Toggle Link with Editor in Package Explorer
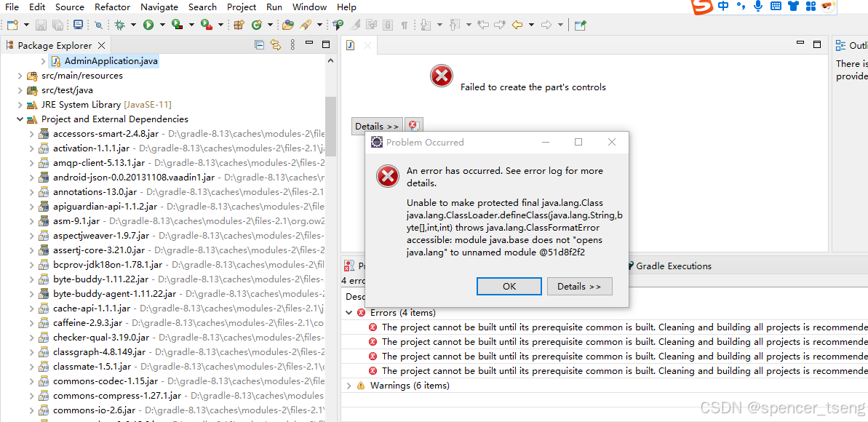Image resolution: width=868 pixels, height=422 pixels. click(x=276, y=45)
